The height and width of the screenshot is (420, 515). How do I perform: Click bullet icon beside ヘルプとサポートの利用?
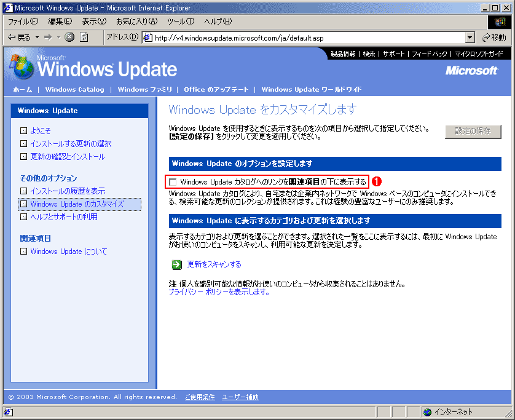(23, 217)
